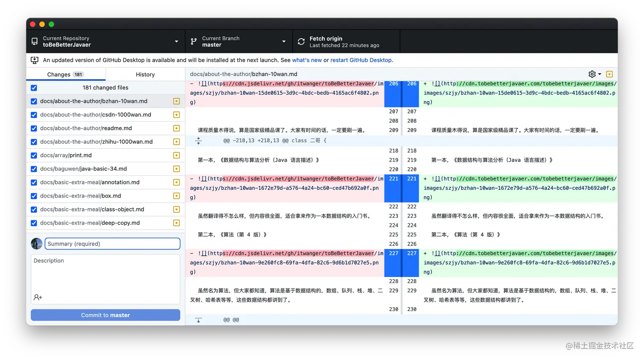The width and height of the screenshot is (644, 360).
Task: Select docs/array/print.md file row
Action: coord(106,155)
